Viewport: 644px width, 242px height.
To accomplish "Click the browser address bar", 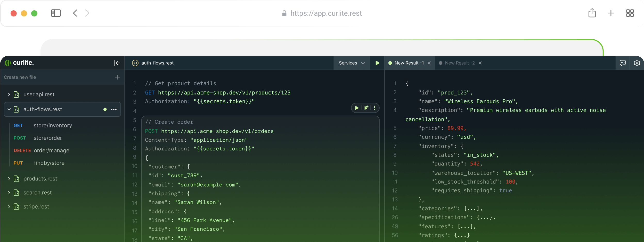I will (326, 13).
